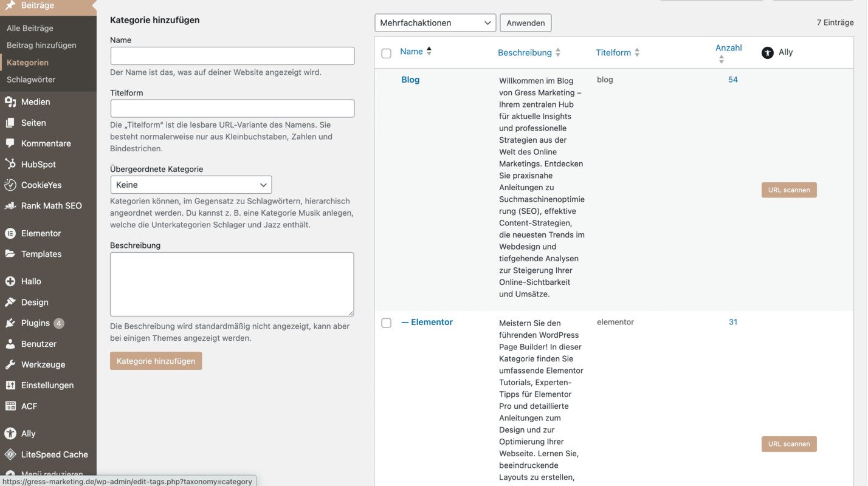Open the Mehrfachaktionen dropdown
This screenshot has width=868, height=486.
point(435,22)
